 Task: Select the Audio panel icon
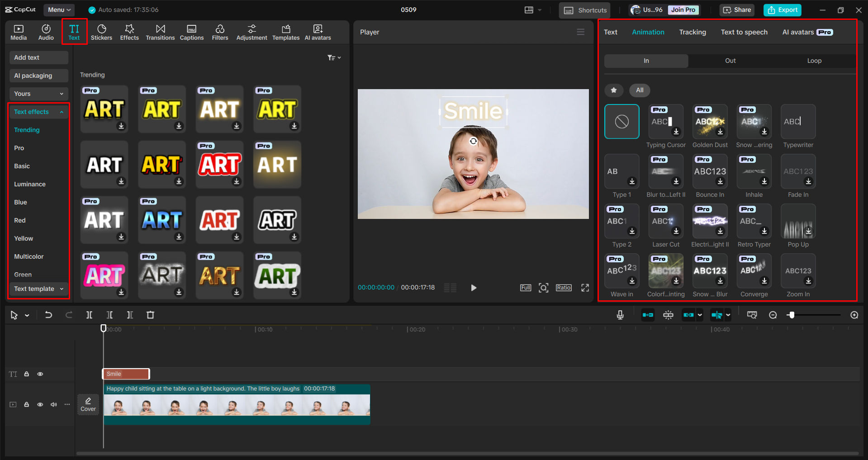(46, 32)
